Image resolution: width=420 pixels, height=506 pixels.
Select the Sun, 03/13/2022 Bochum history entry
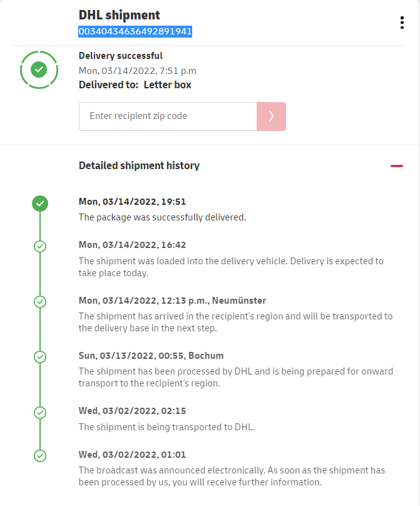151,356
